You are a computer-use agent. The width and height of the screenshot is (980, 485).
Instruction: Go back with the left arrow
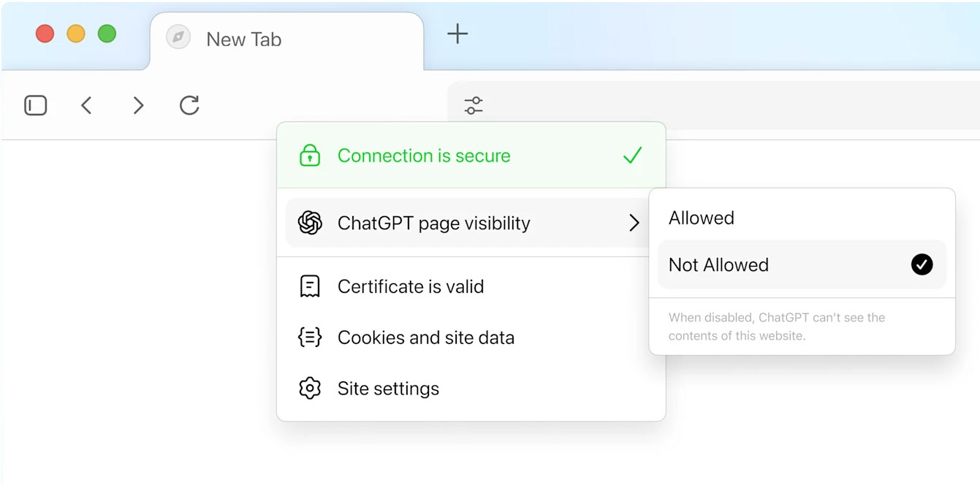tap(86, 106)
